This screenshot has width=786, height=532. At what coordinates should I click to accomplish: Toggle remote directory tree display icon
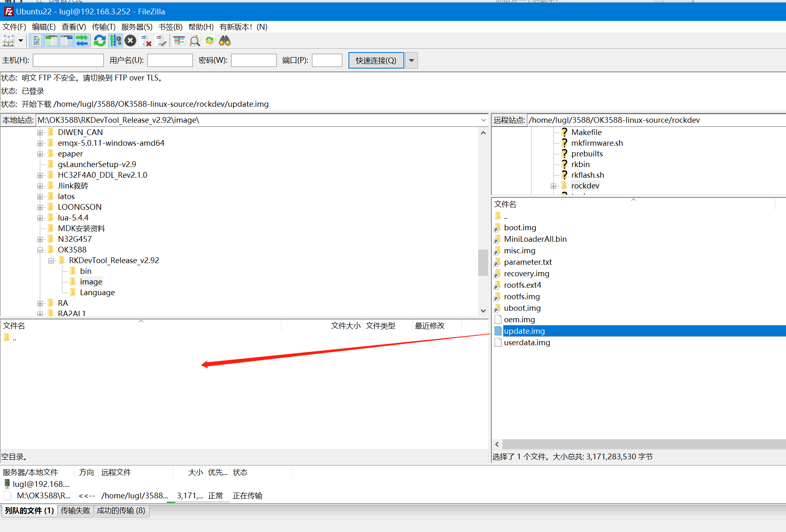[66, 41]
